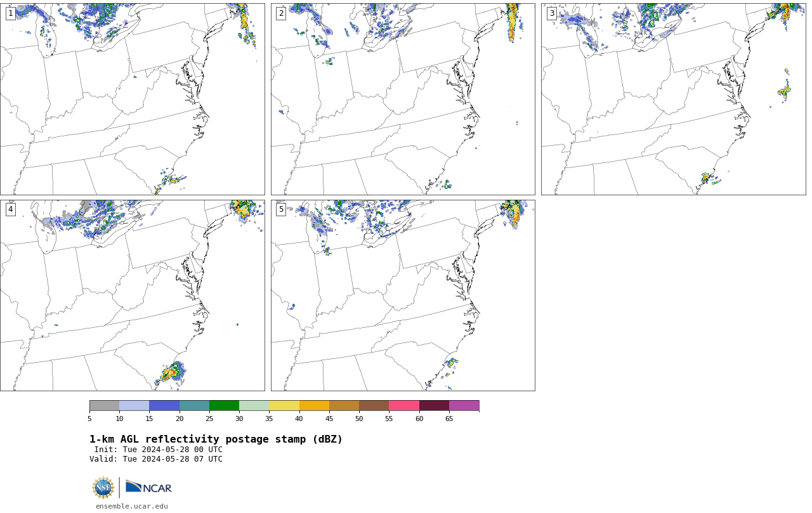Click the colorbar tick label 65
The height and width of the screenshot is (513, 812).
(449, 419)
